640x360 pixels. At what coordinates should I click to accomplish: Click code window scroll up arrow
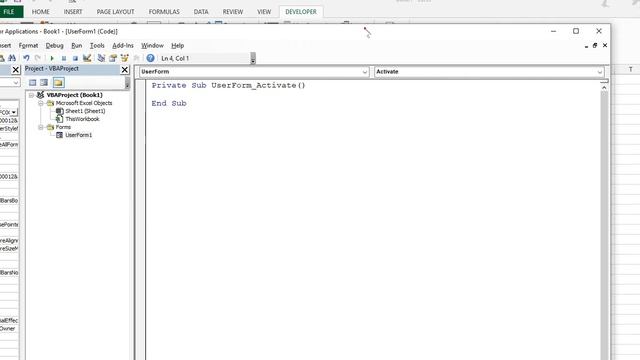coord(604,88)
